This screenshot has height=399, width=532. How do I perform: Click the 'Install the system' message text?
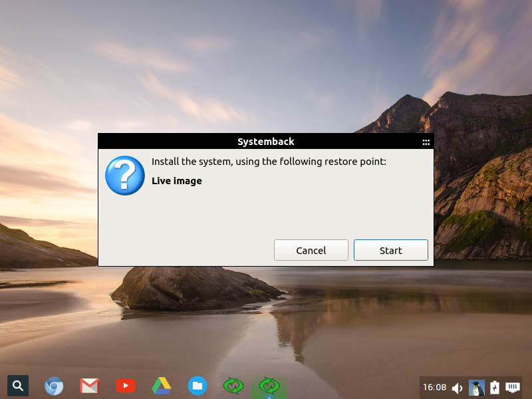pos(269,162)
